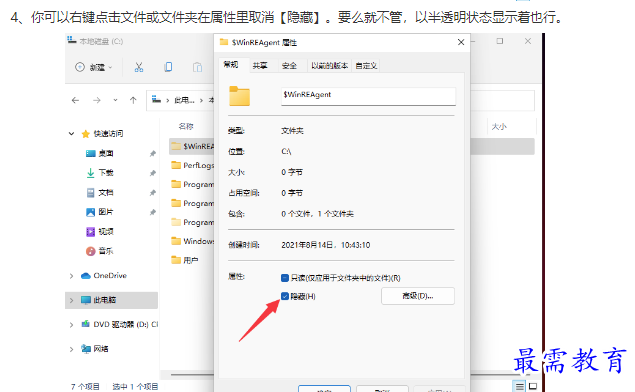Toggle the Read-only (只读) checkbox
Image resolution: width=635 pixels, height=392 pixels.
(x=285, y=278)
